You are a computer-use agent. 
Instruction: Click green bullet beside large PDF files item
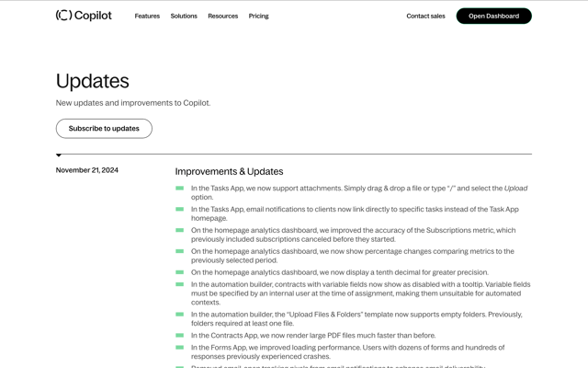point(180,335)
